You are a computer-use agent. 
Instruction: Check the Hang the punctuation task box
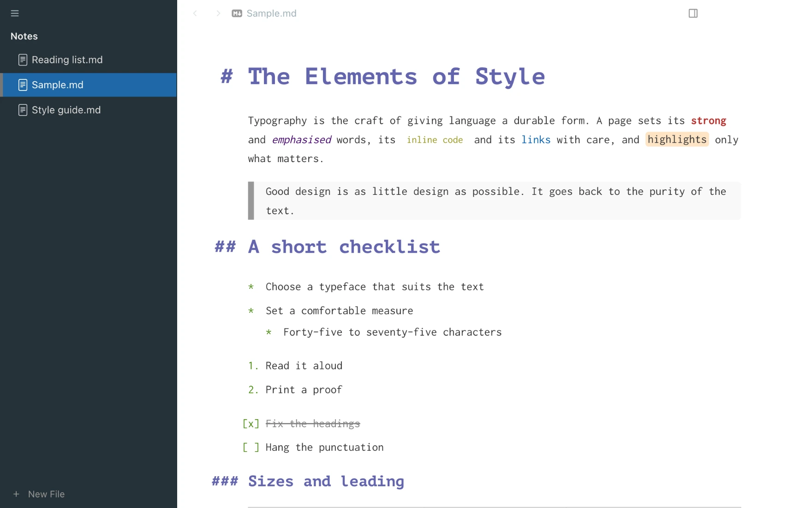(x=251, y=448)
